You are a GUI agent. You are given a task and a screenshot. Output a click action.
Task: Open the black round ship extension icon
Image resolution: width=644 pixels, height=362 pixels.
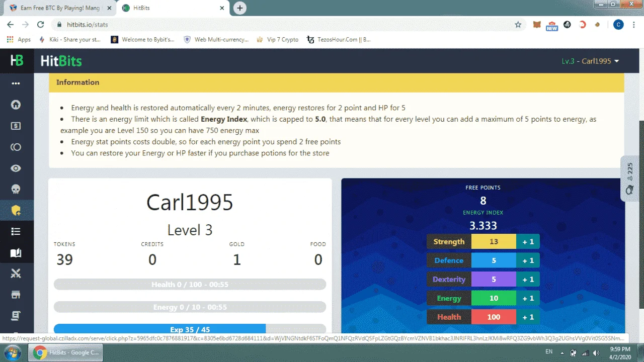point(567,25)
